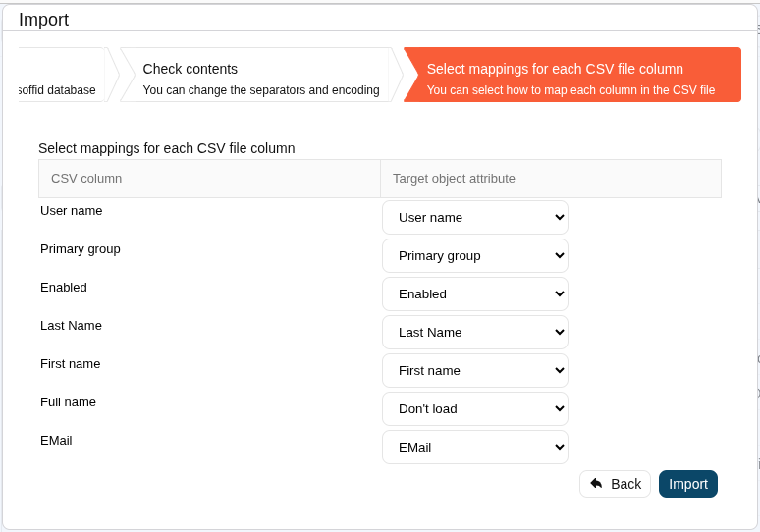Image resolution: width=760 pixels, height=532 pixels.
Task: Click the Primary group CSV column label
Action: [x=81, y=248]
